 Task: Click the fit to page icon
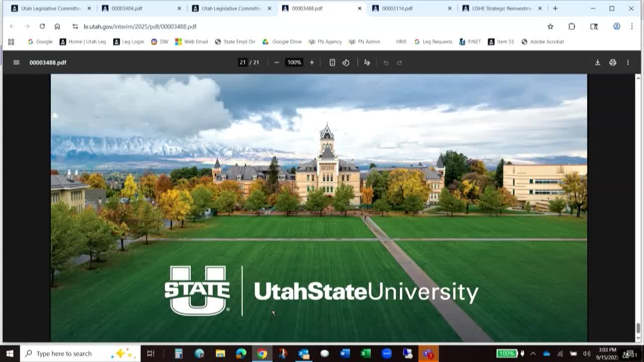click(332, 62)
